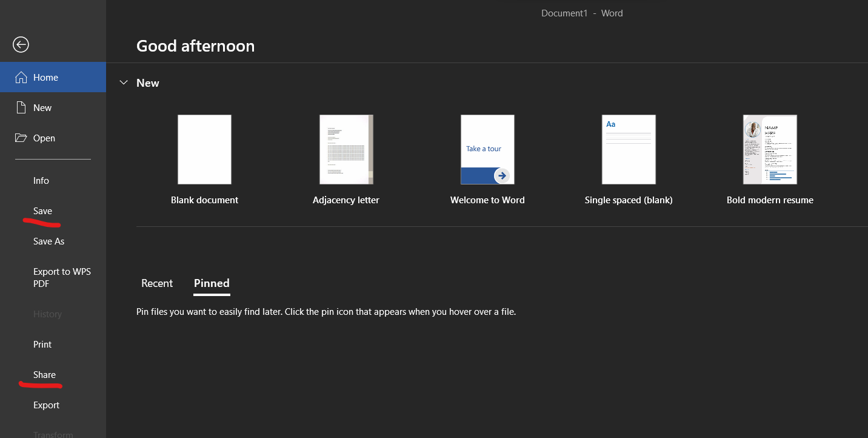Open the Save As page
Image resolution: width=868 pixels, height=438 pixels.
[x=48, y=241]
